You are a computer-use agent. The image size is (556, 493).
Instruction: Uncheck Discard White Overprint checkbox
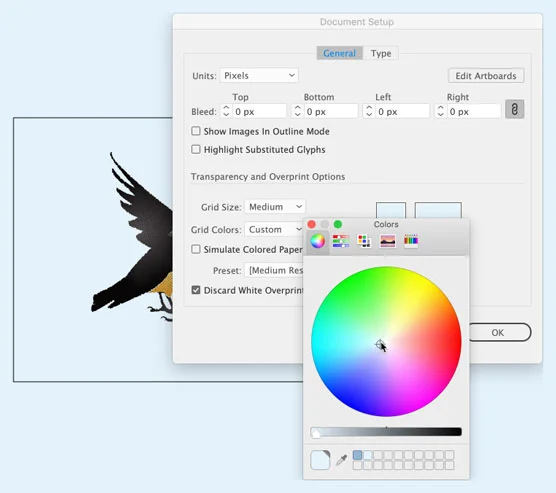[196, 290]
